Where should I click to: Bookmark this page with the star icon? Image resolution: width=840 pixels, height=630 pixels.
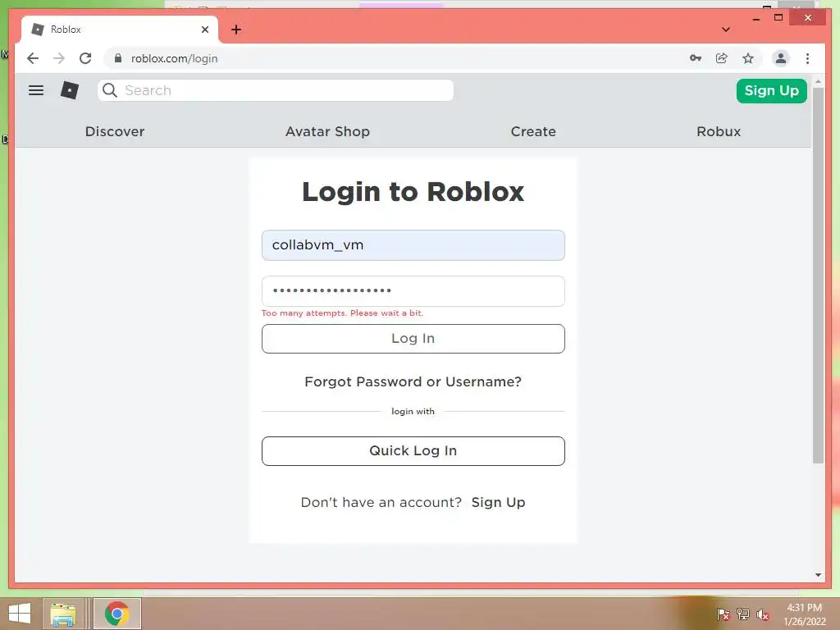[748, 58]
